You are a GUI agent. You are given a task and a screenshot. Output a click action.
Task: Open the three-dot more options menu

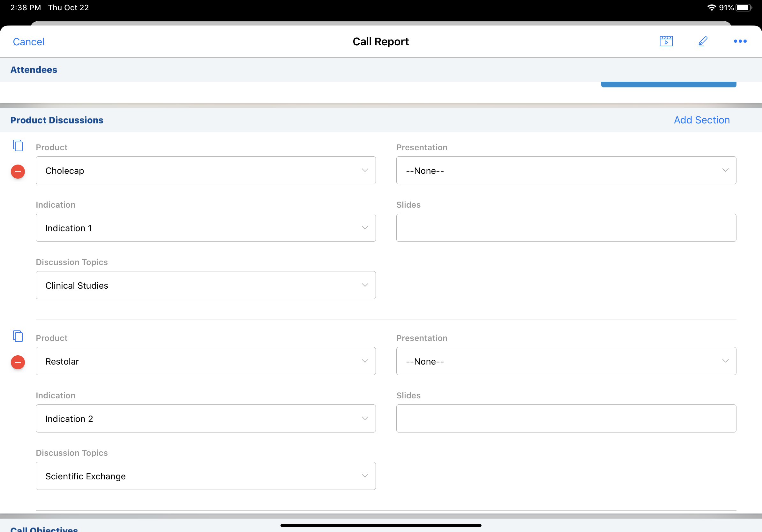(x=740, y=41)
